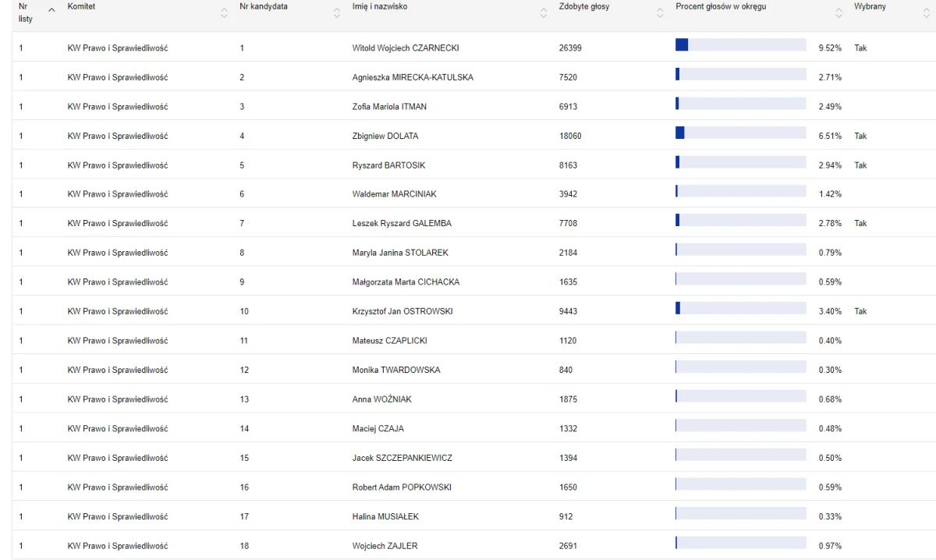Screen dimensions: 936x560
Task: Click on Zofia Mariola ITMAN
Action: [389, 107]
